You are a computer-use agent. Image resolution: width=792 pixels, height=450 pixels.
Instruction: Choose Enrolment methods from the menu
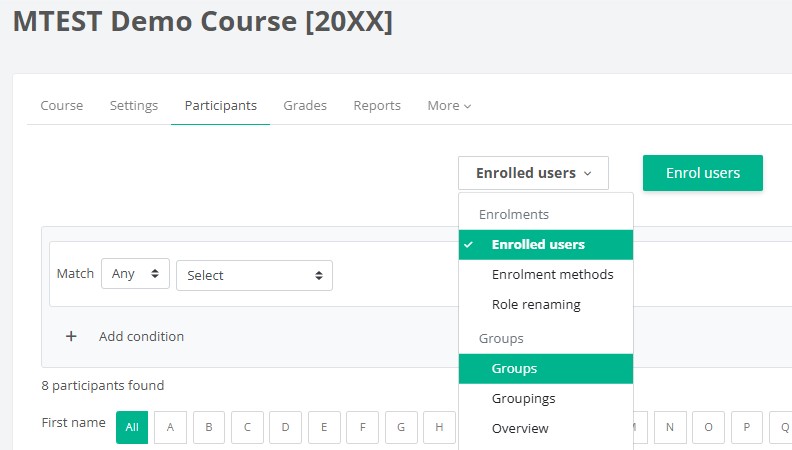tap(552, 274)
